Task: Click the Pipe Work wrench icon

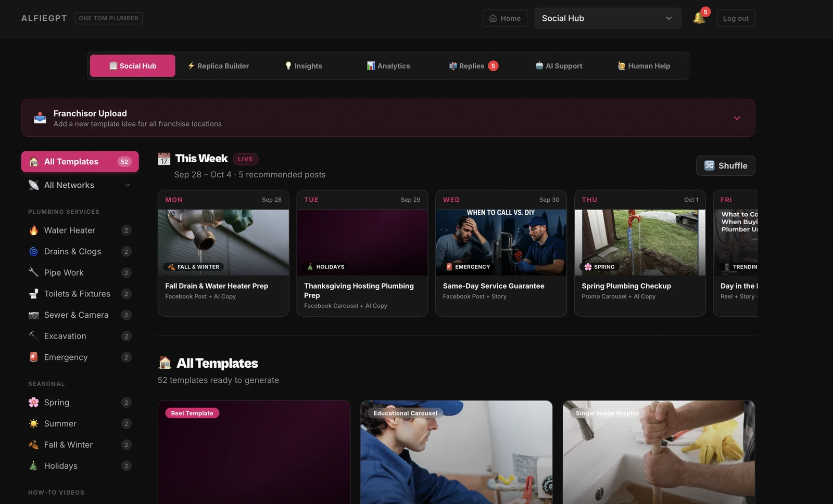Action: click(34, 273)
